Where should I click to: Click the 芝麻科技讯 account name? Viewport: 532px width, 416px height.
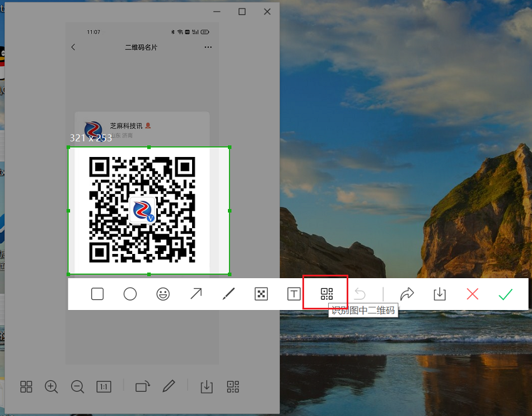pos(126,126)
